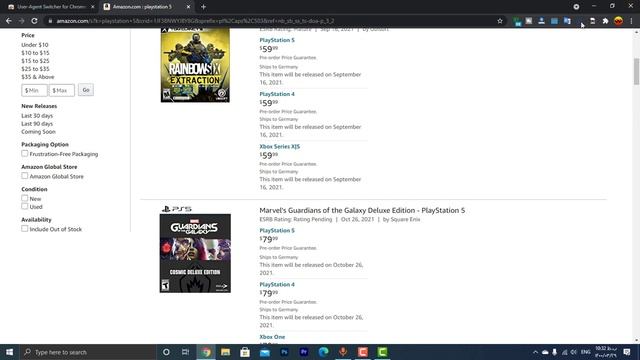Switch to the User-Agent Switcher for Chrome tab

point(51,7)
